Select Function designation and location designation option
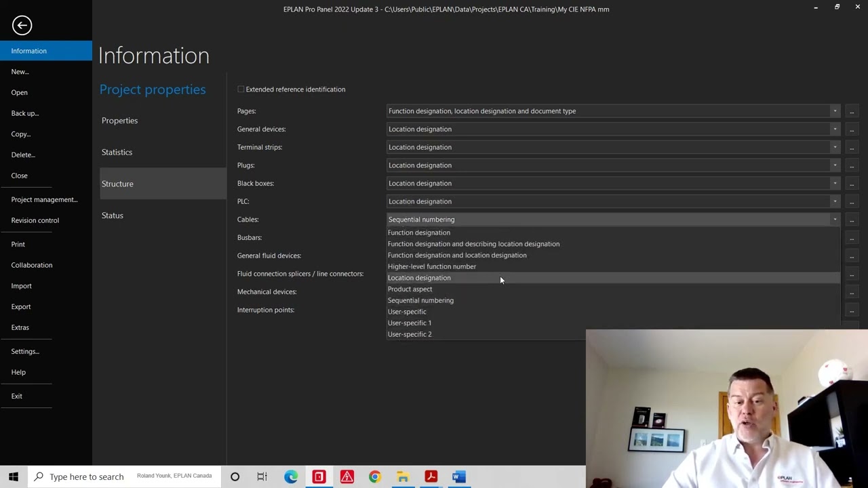Screen dimensions: 868x488 pyautogui.click(x=613, y=255)
